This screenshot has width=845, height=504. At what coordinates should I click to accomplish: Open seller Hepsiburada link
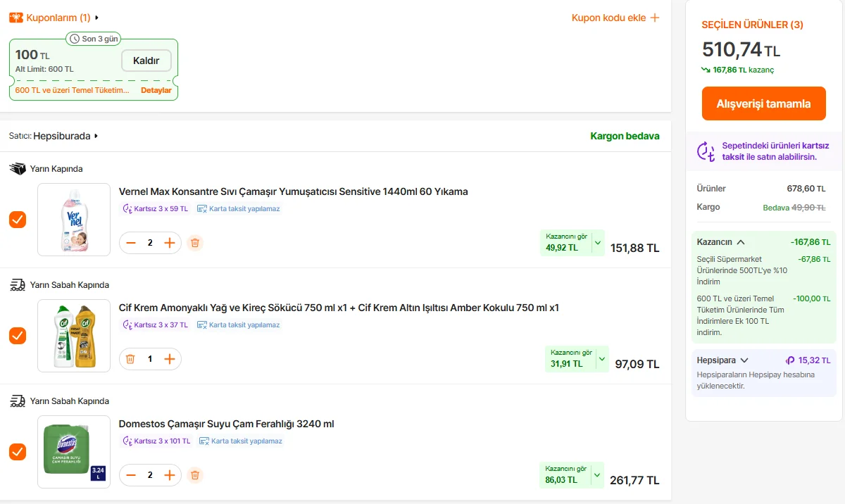pyautogui.click(x=65, y=136)
